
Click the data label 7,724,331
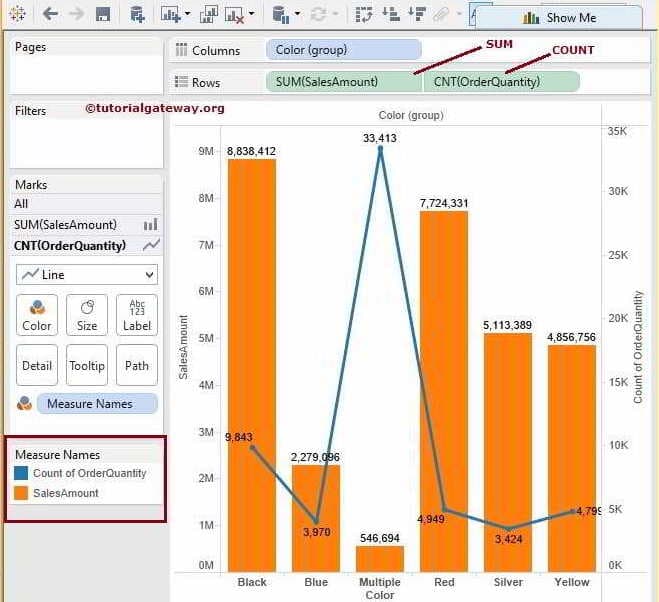(x=444, y=203)
